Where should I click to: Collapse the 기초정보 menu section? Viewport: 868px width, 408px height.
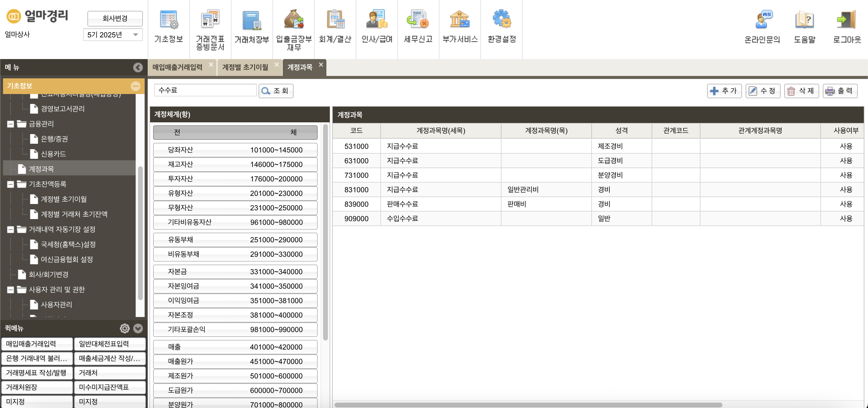[135, 86]
